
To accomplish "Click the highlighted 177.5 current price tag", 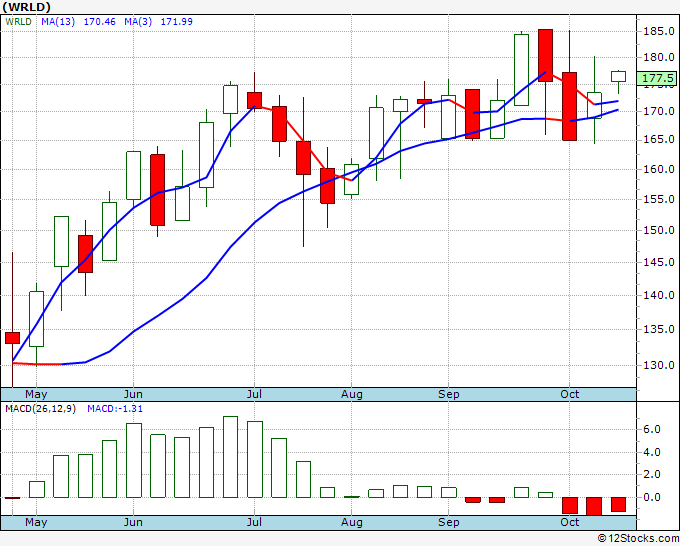I will 657,78.
